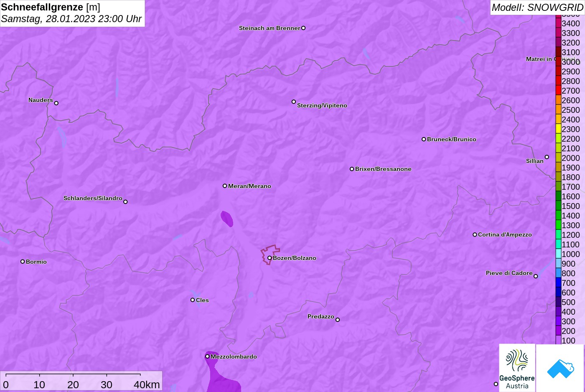Select the Brixen/Bressanone location marker dot
Viewport: 585px width, 392px height.
pos(352,169)
